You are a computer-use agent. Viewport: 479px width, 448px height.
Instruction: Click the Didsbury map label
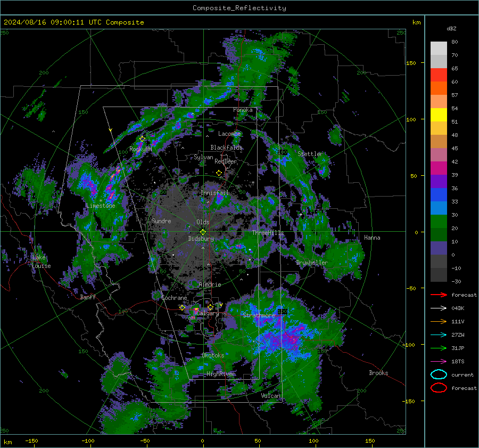(201, 239)
